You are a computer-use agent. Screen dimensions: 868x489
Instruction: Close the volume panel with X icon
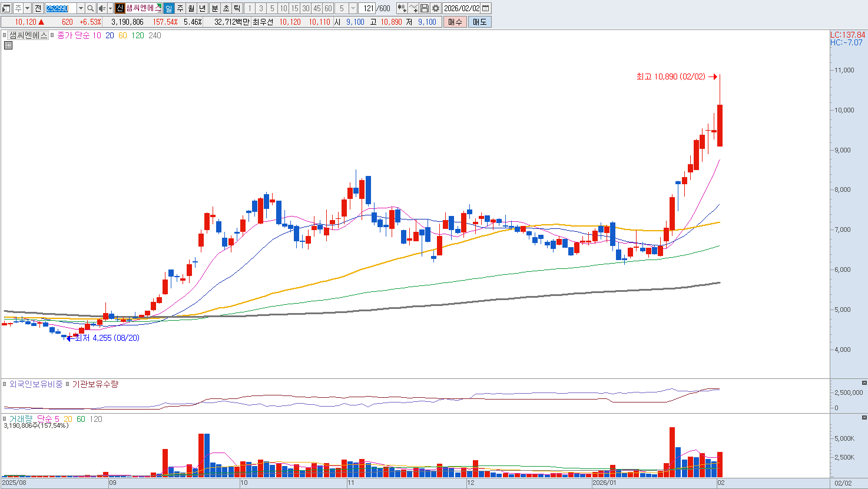[x=864, y=417]
